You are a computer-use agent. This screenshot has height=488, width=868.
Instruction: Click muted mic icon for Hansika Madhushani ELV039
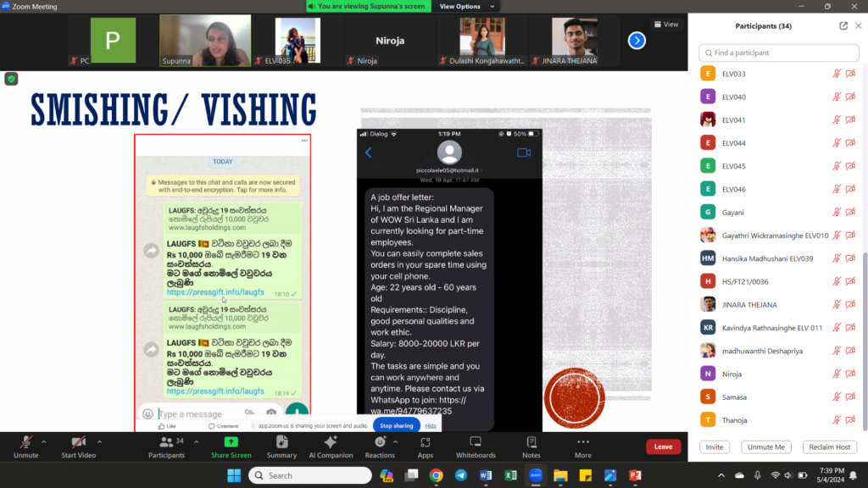[836, 258]
